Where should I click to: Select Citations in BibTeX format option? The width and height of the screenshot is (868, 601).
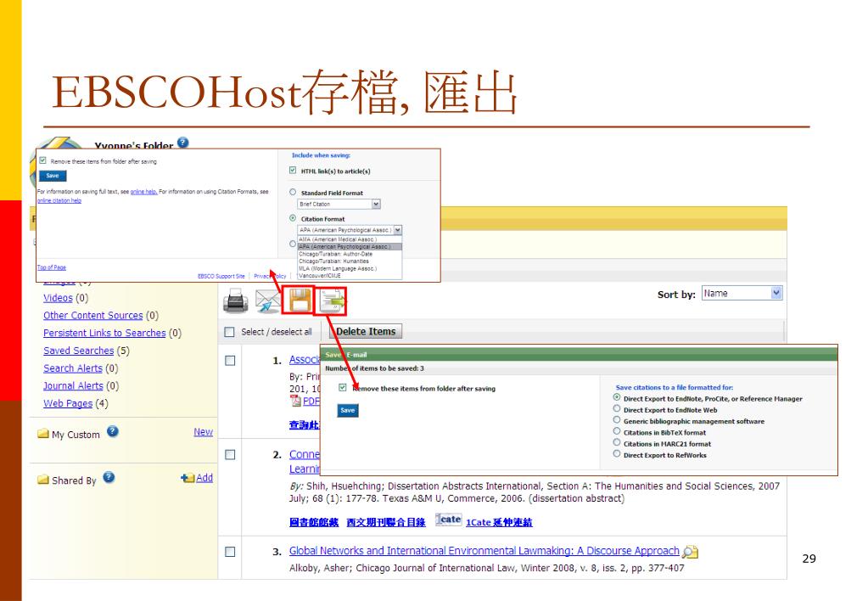click(617, 431)
